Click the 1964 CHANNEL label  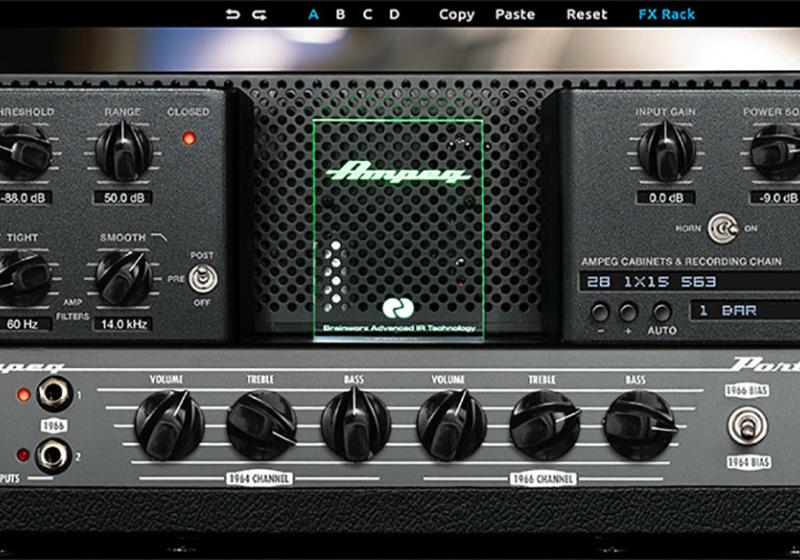[259, 478]
